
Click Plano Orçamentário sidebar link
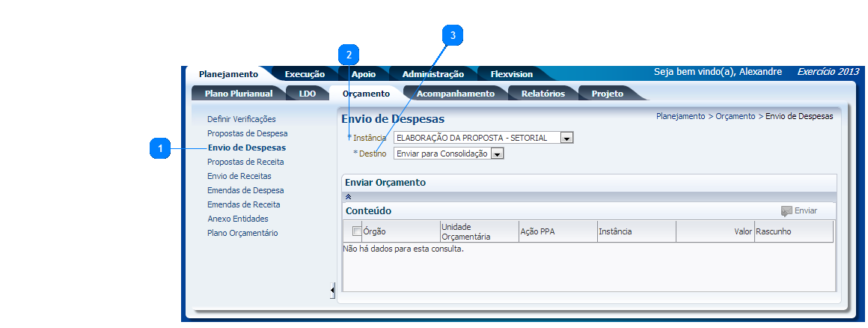[242, 233]
